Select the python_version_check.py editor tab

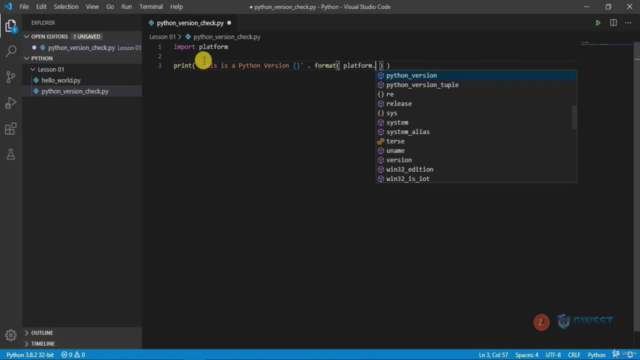click(190, 23)
